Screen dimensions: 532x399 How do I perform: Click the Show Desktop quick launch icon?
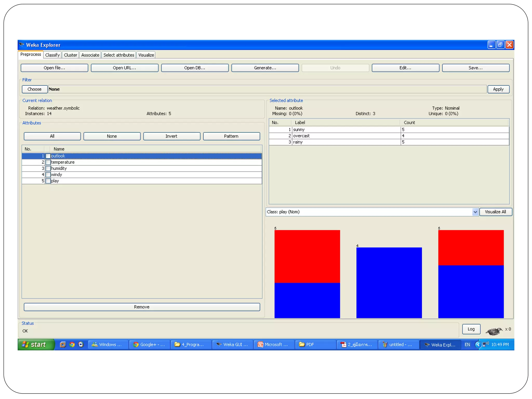click(x=63, y=344)
